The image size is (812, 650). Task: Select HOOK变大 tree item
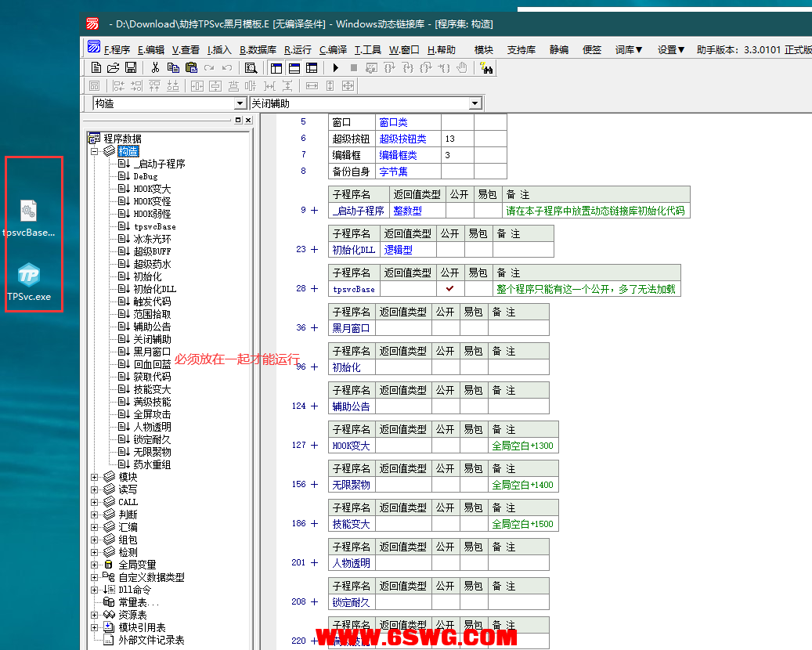click(x=152, y=189)
